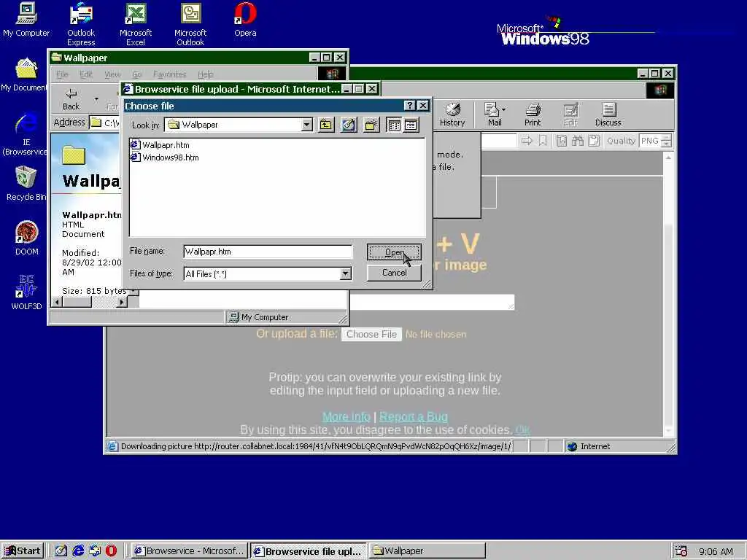Screen dimensions: 747x560
Task: Click the go arrow icon beside address field
Action: pyautogui.click(x=527, y=141)
